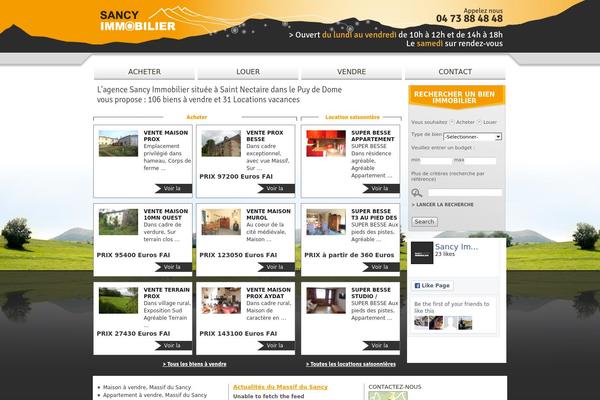Image resolution: width=600 pixels, height=400 pixels.
Task: Click Voir la for Vente Maison Murol
Action: click(276, 267)
